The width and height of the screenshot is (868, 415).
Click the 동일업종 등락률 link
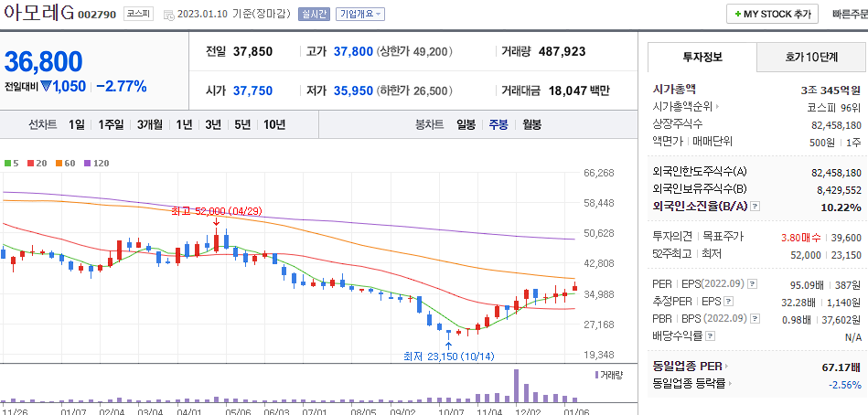690,383
